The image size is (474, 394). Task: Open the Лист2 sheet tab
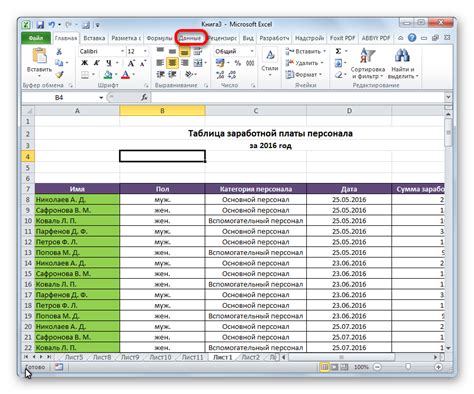(x=250, y=357)
